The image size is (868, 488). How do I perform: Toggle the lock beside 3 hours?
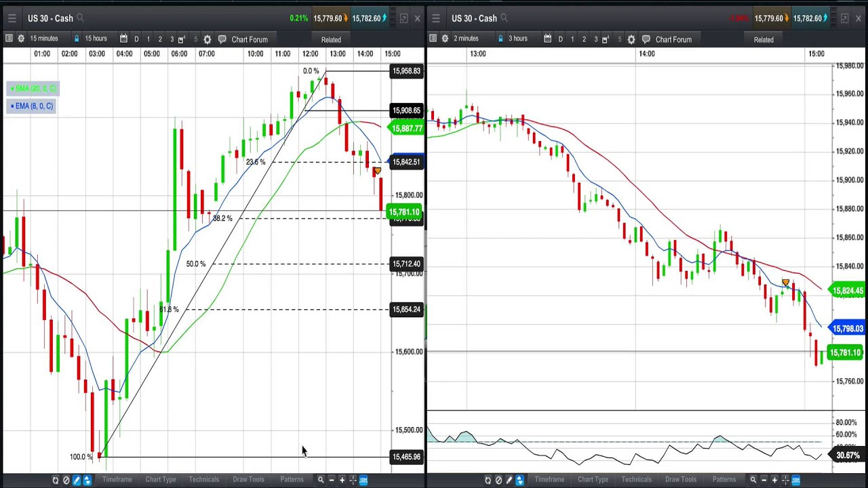click(500, 39)
